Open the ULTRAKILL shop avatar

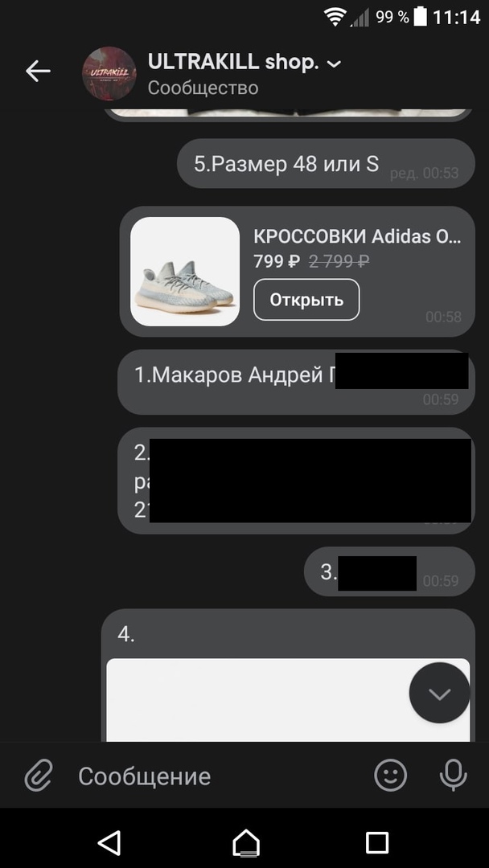coord(109,74)
